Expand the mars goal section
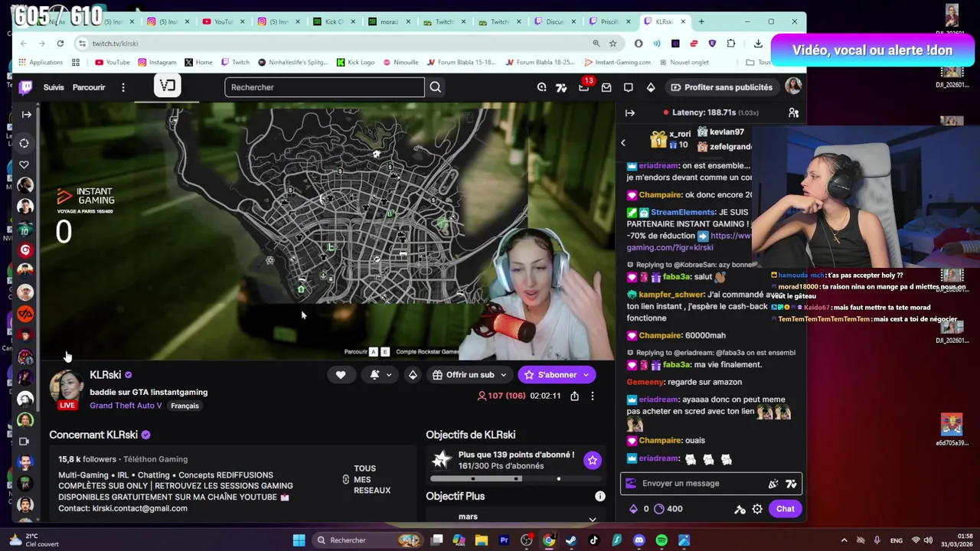Screen dimensions: 980x551 593,519
